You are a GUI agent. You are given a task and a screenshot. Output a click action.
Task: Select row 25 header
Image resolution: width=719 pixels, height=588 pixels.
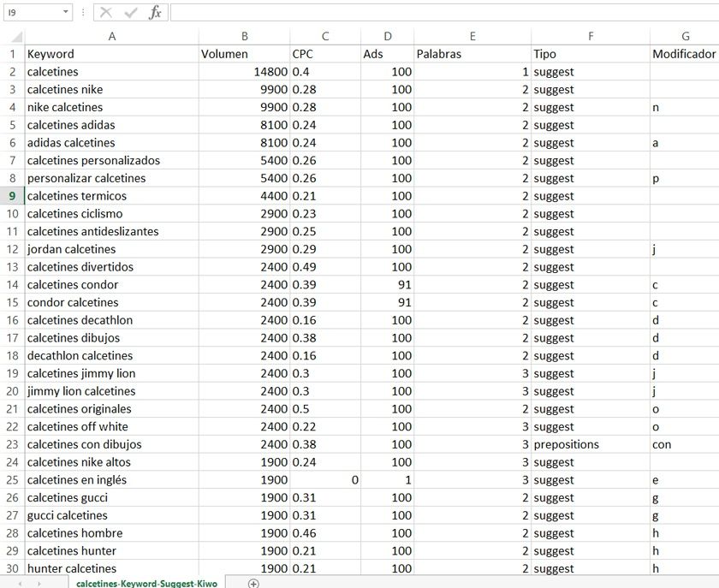(x=12, y=480)
